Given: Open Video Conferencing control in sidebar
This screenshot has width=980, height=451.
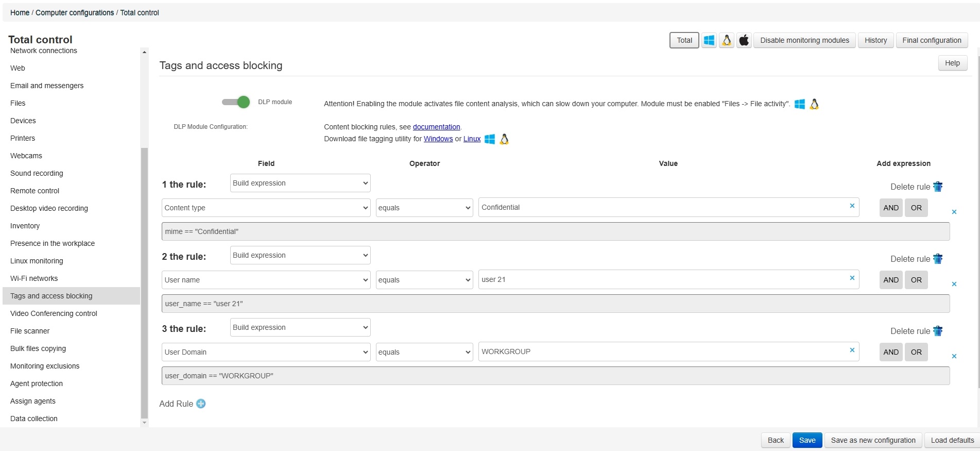Looking at the screenshot, I should [x=54, y=313].
